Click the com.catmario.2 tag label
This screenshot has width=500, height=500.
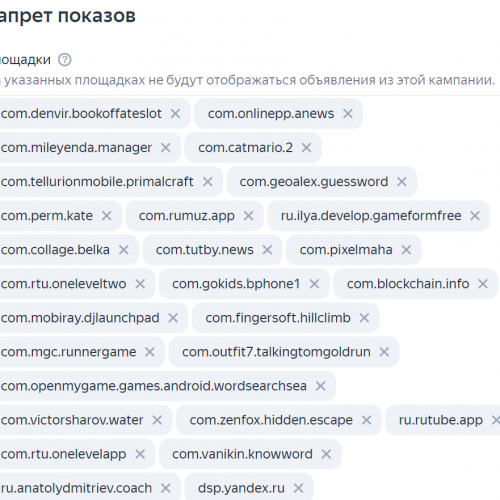(245, 148)
